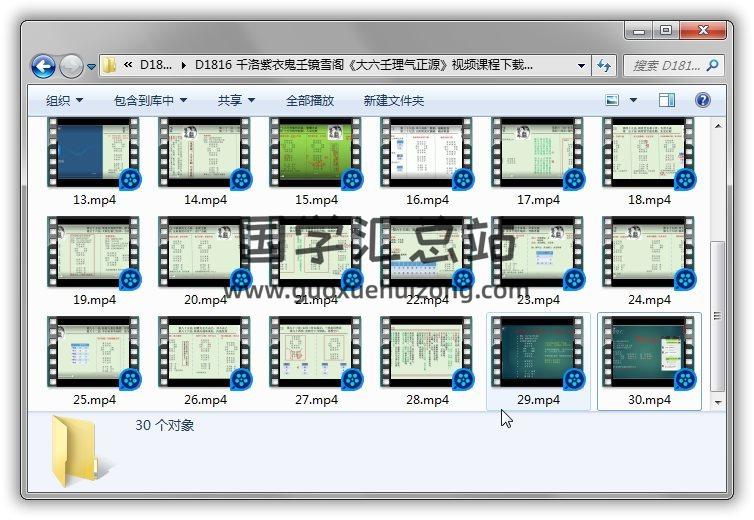
Task: Select the 13.mp4 video thumbnail
Action: [94, 153]
